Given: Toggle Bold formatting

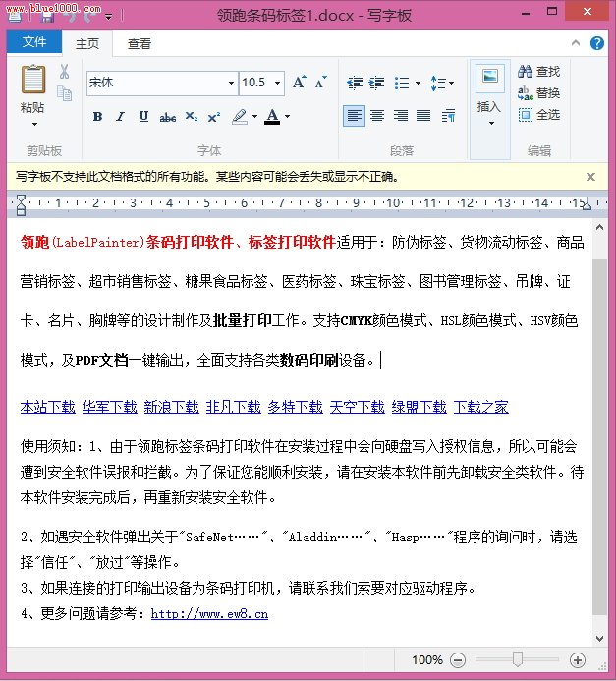Looking at the screenshot, I should tap(97, 116).
